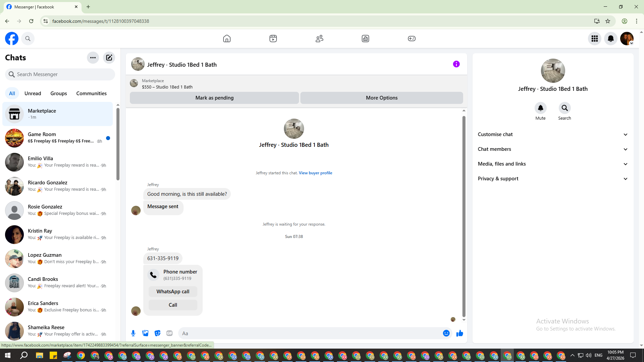644x362 pixels.
Task: Go to the Home icon
Action: click(x=227, y=39)
